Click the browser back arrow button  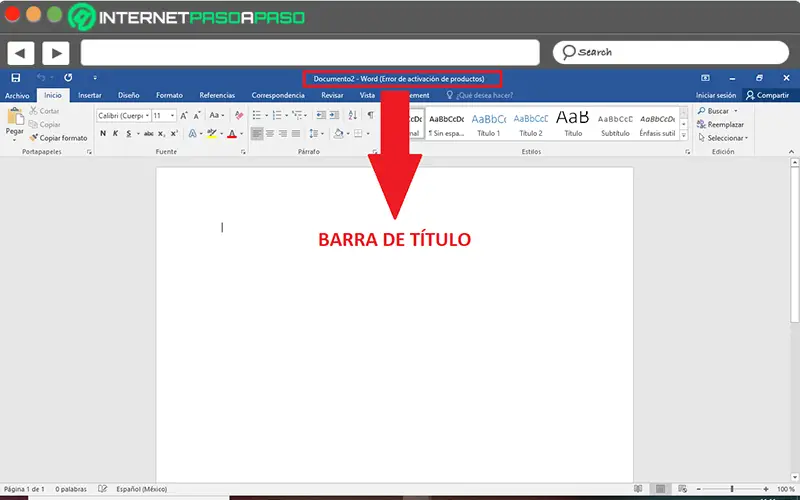point(20,53)
